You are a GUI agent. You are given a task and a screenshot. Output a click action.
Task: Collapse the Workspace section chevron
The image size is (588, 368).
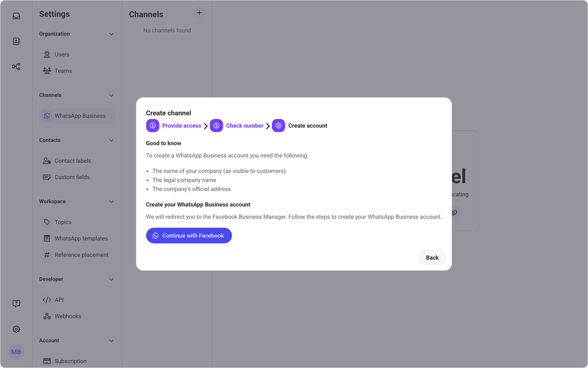tap(111, 202)
